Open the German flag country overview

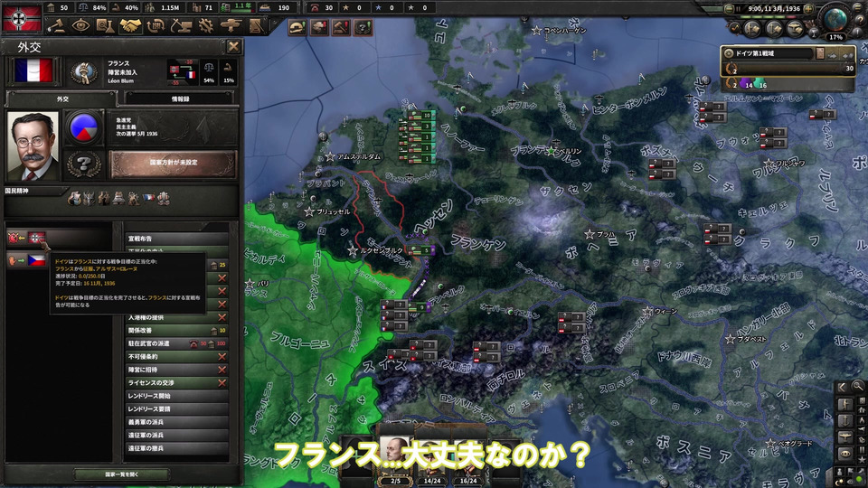click(22, 18)
